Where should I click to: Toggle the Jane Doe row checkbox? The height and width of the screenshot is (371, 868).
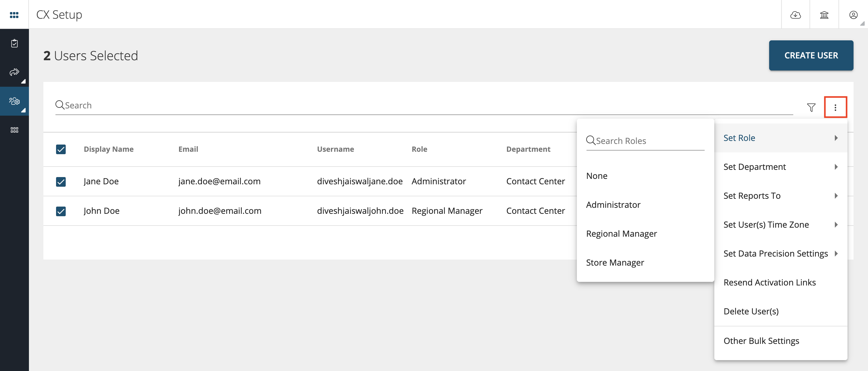[61, 180]
